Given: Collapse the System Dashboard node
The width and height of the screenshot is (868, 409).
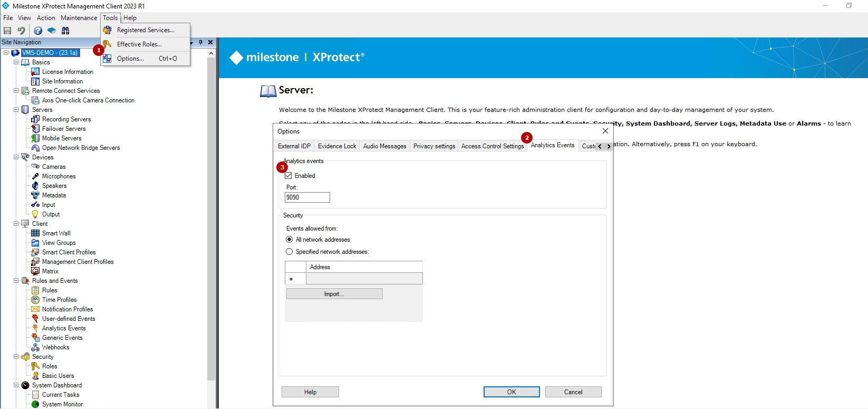Looking at the screenshot, I should pos(16,385).
